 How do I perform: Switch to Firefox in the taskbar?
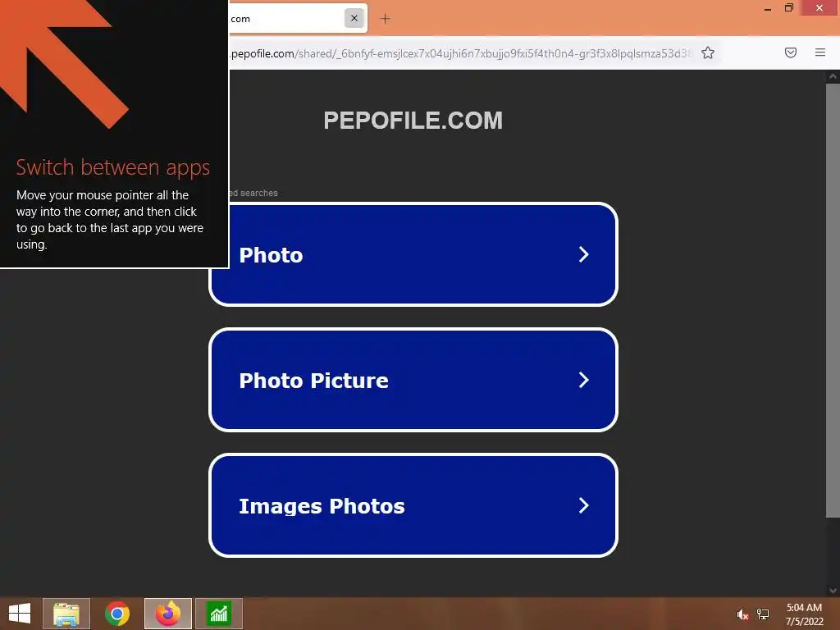[167, 614]
